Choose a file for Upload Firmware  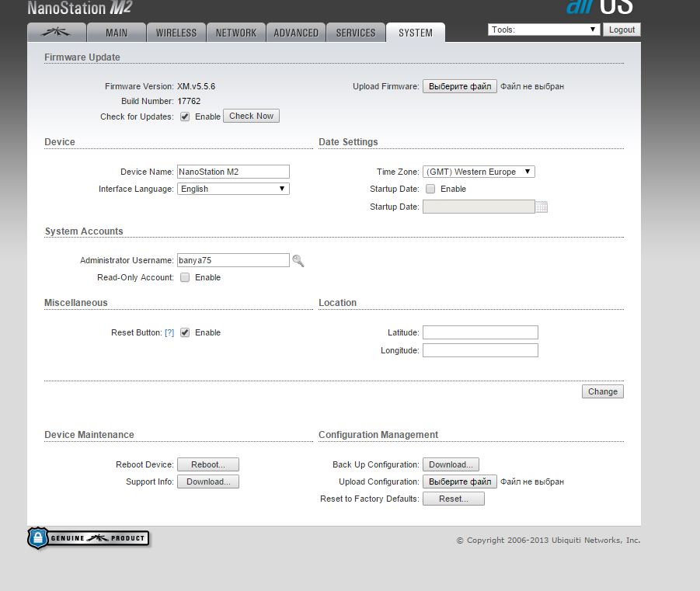pyautogui.click(x=460, y=86)
